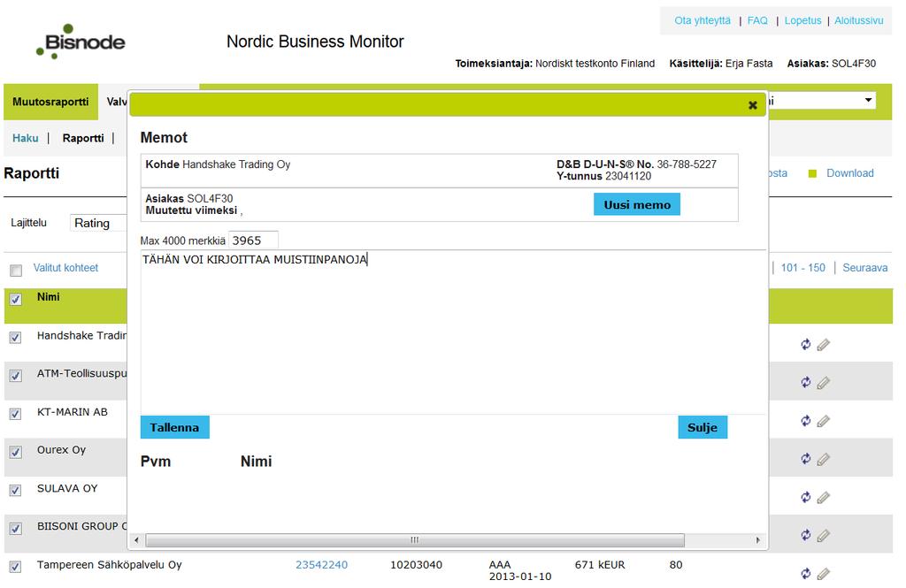The height and width of the screenshot is (588, 906).
Task: Click Handshake Tradin company name
Action: (x=82, y=336)
